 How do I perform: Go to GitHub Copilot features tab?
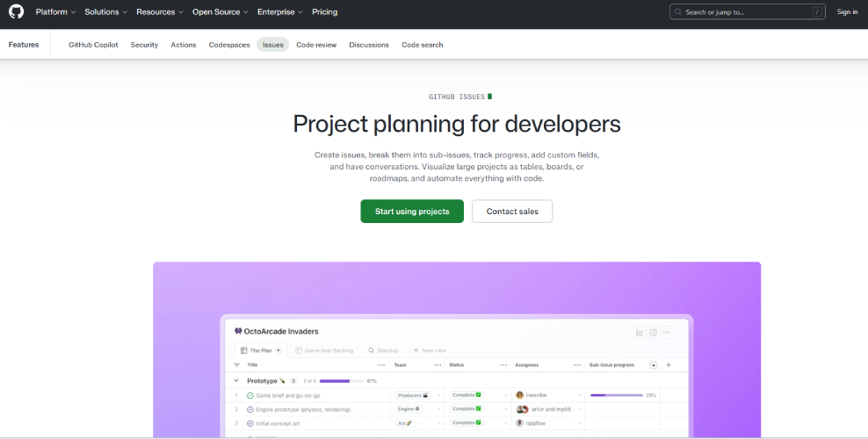(x=93, y=45)
